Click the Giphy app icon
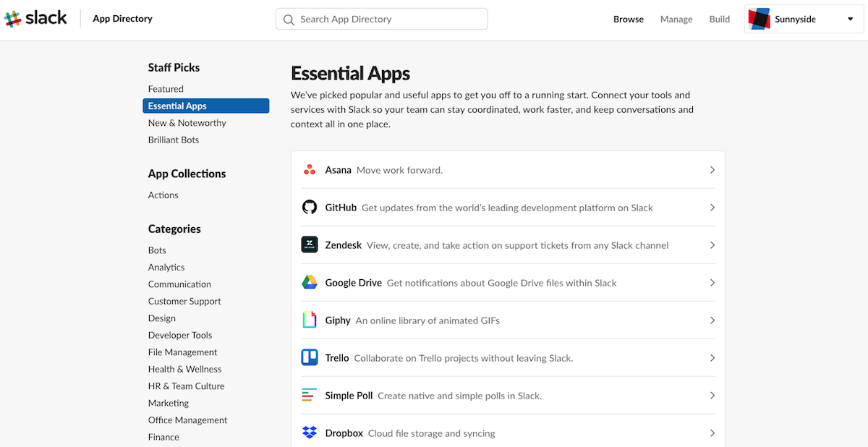 tap(310, 320)
